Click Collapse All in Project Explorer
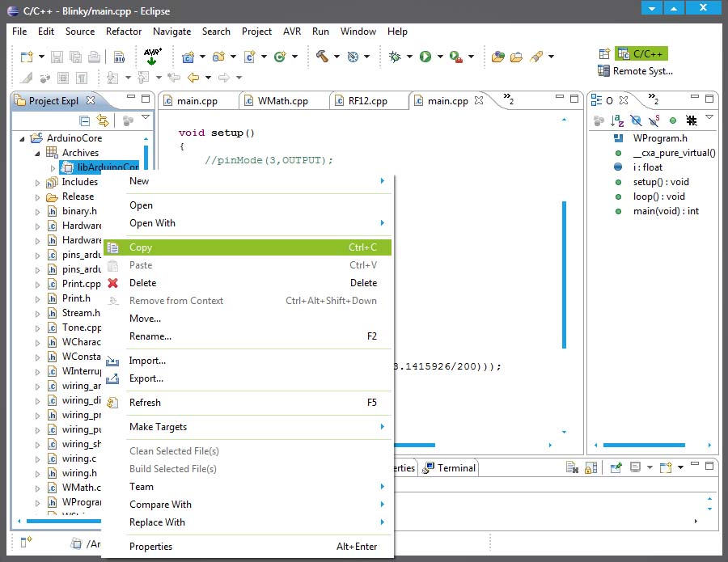Screen dimensions: 728x562 (84, 120)
